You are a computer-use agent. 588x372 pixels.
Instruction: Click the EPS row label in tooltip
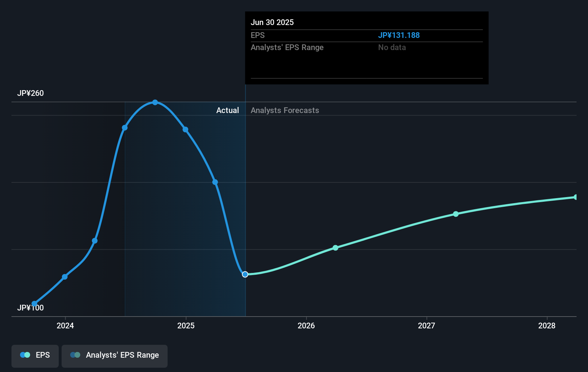coord(257,35)
